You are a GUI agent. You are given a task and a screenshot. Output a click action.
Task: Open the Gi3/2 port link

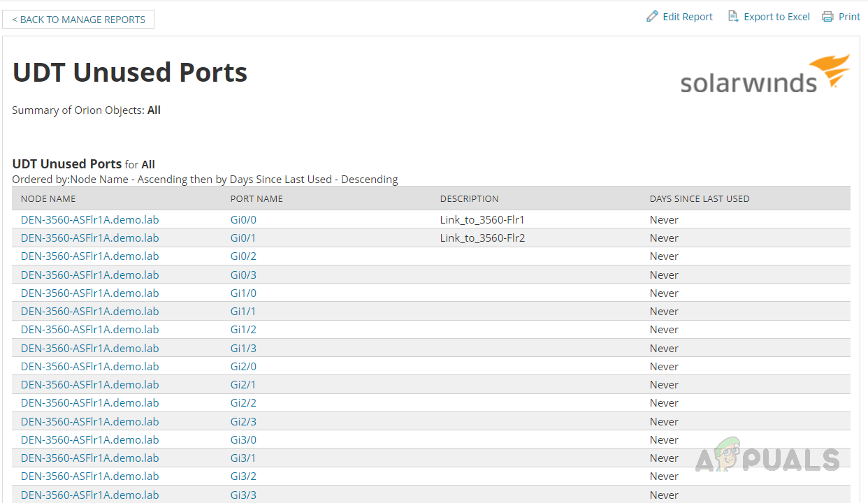243,476
